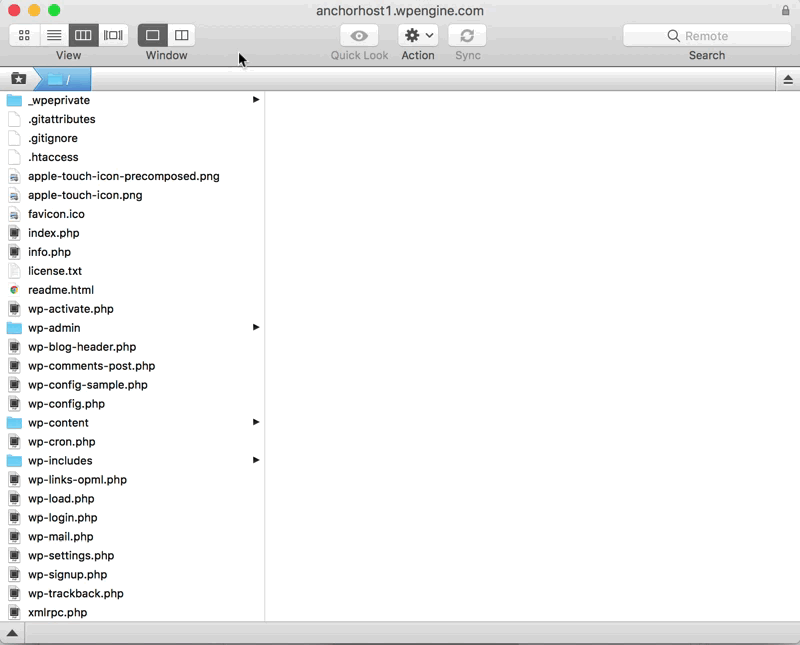Select the wp-load.php file
This screenshot has height=645, width=800.
(x=132, y=499)
